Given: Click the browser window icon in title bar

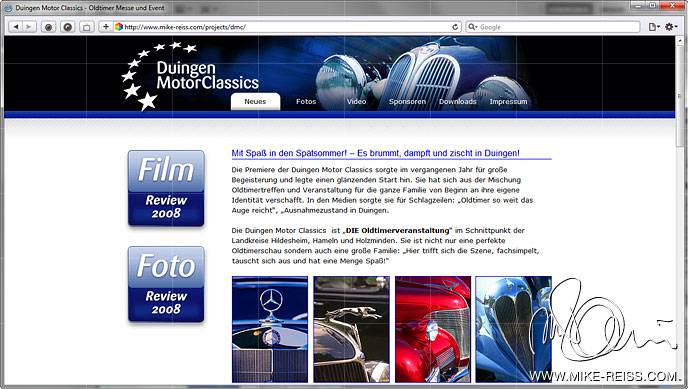Looking at the screenshot, I should (8, 8).
